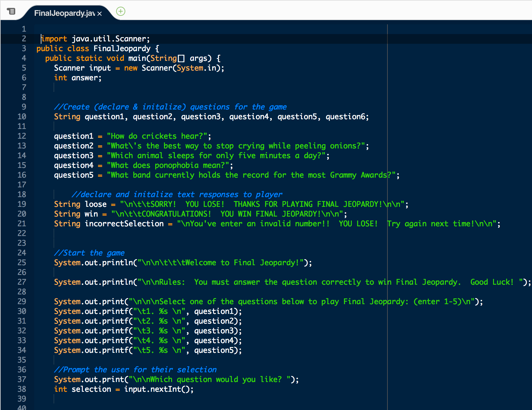
Task: Click string about Grammy Awards record
Action: pyautogui.click(x=251, y=175)
